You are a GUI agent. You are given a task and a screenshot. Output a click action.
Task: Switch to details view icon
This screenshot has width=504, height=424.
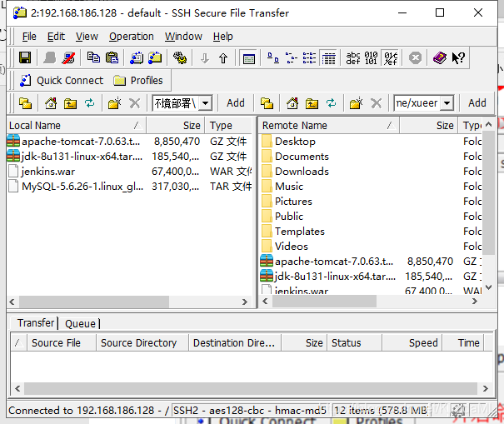[x=328, y=58]
